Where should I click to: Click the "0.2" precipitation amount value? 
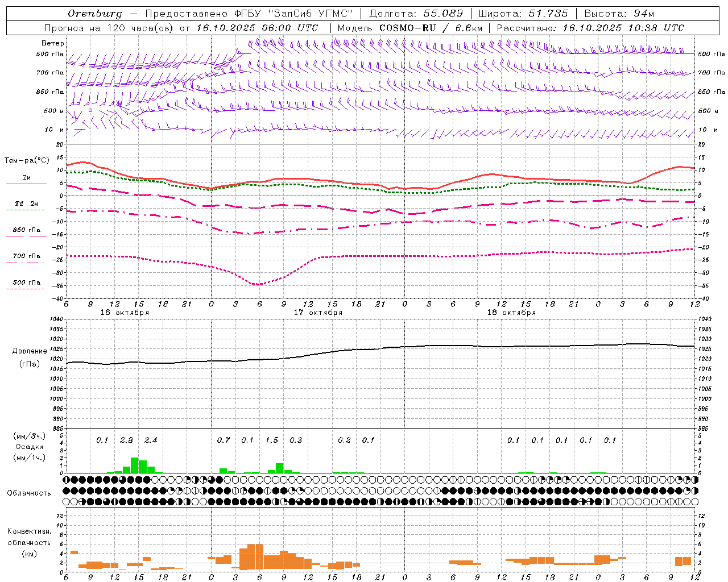click(344, 440)
